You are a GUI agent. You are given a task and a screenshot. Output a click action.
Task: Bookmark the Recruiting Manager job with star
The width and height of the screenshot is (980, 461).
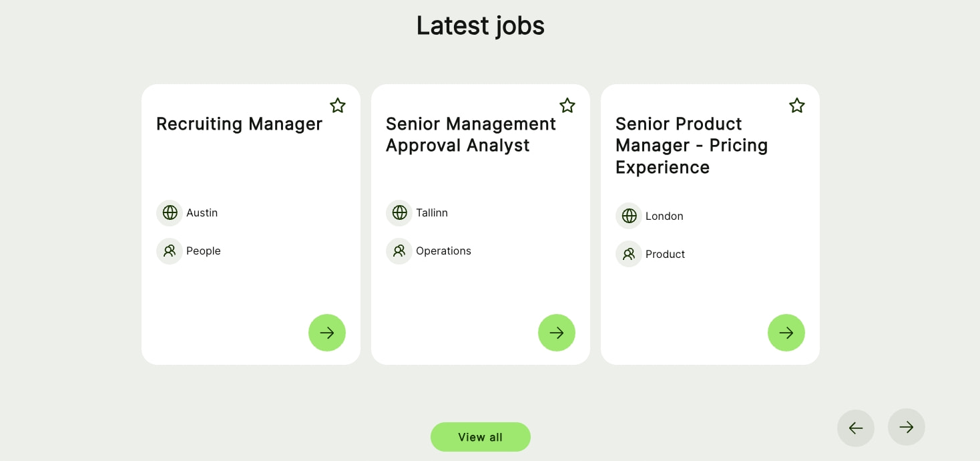pos(338,106)
